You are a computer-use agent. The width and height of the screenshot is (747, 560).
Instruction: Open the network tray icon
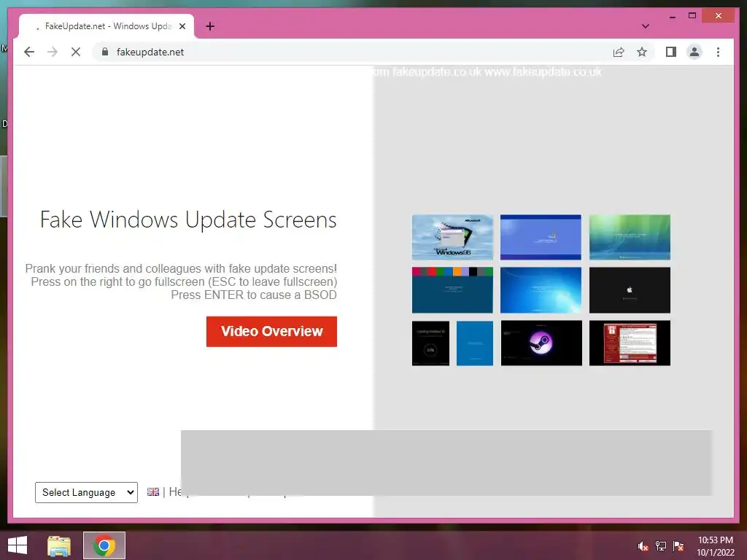click(x=661, y=546)
